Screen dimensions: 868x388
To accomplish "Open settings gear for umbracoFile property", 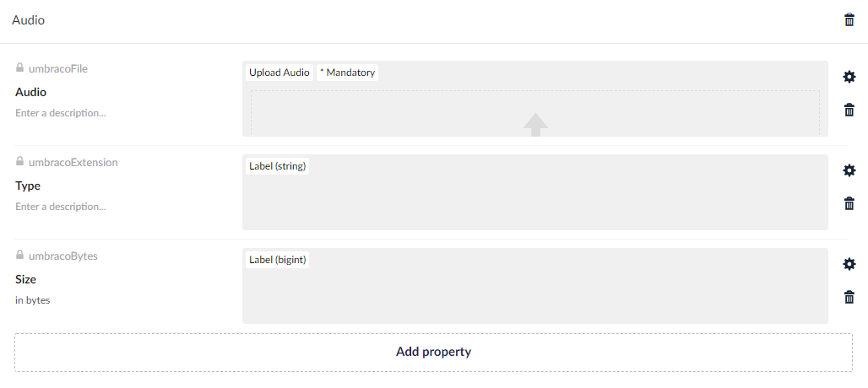I will [849, 77].
